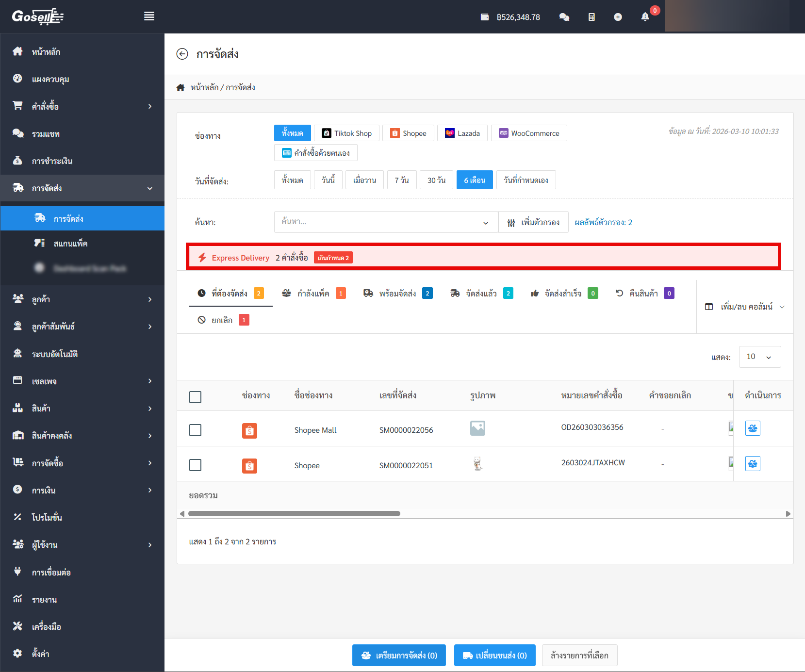This screenshot has width=805, height=672.
Task: Expand the เพิ่ม/ลบ คอลัมน์ column dropdown
Action: pyautogui.click(x=745, y=307)
